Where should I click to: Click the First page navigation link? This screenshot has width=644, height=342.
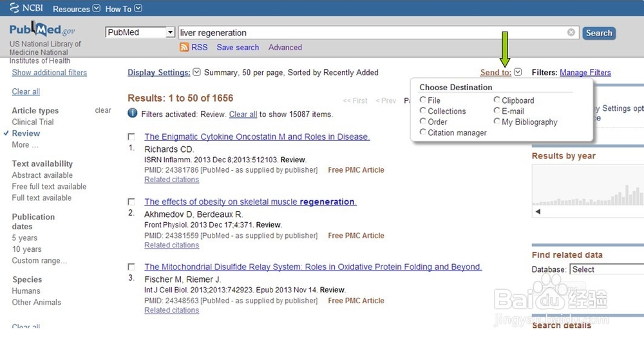tap(355, 100)
